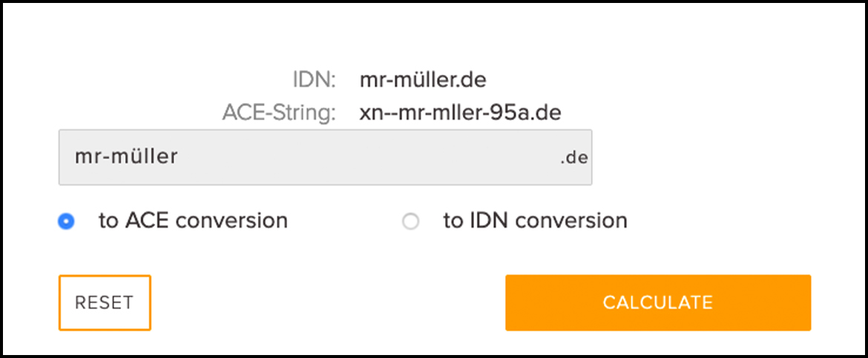
Task: Click the "IDN:" field label
Action: (315, 79)
